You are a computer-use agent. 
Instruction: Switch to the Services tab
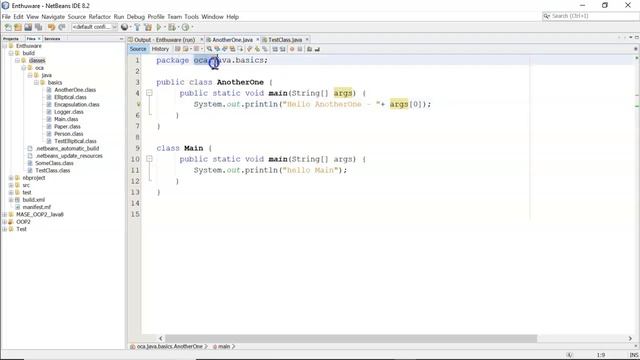(52, 38)
